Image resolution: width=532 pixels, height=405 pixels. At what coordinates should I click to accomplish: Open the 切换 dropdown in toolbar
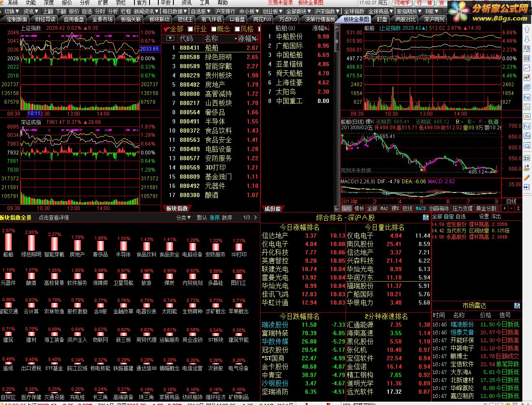coord(11,11)
